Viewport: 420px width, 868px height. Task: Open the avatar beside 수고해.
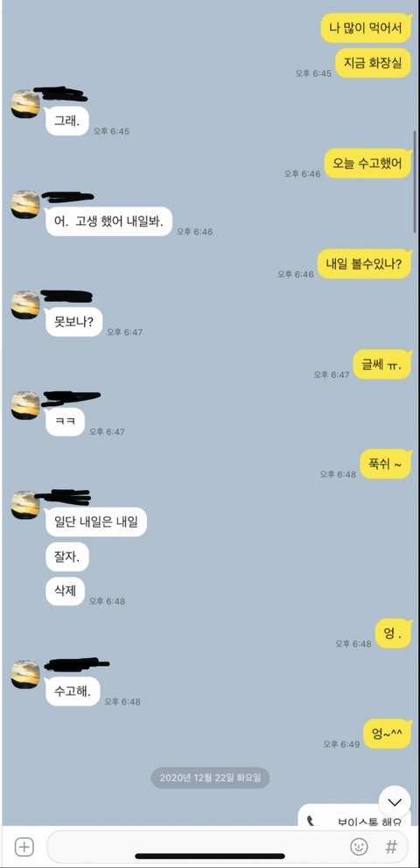[x=25, y=675]
